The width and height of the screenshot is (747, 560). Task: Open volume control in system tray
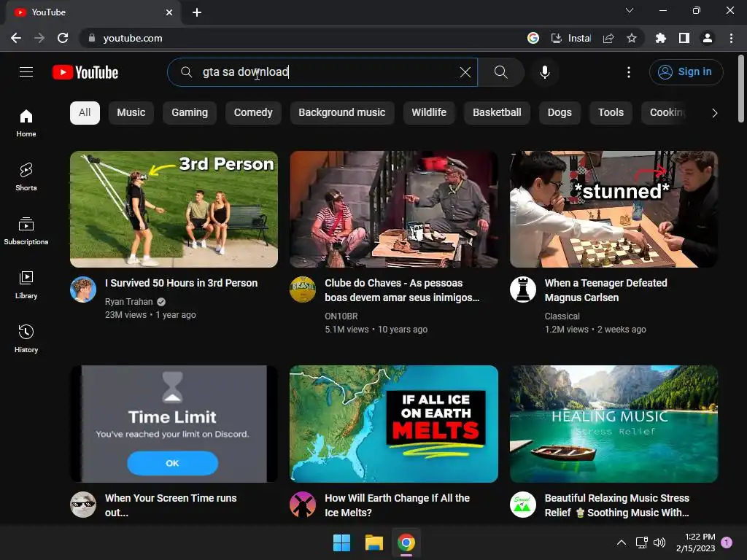click(659, 542)
